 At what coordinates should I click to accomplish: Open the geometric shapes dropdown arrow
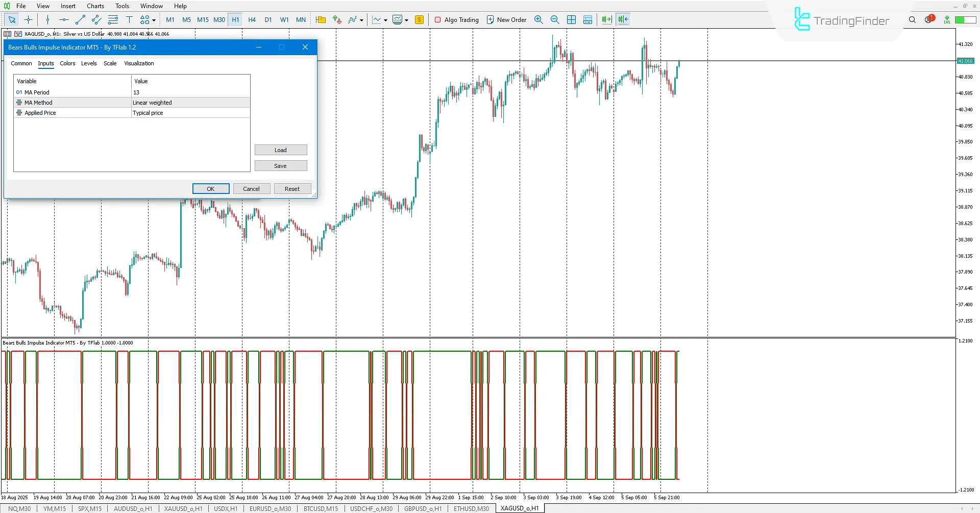click(153, 19)
